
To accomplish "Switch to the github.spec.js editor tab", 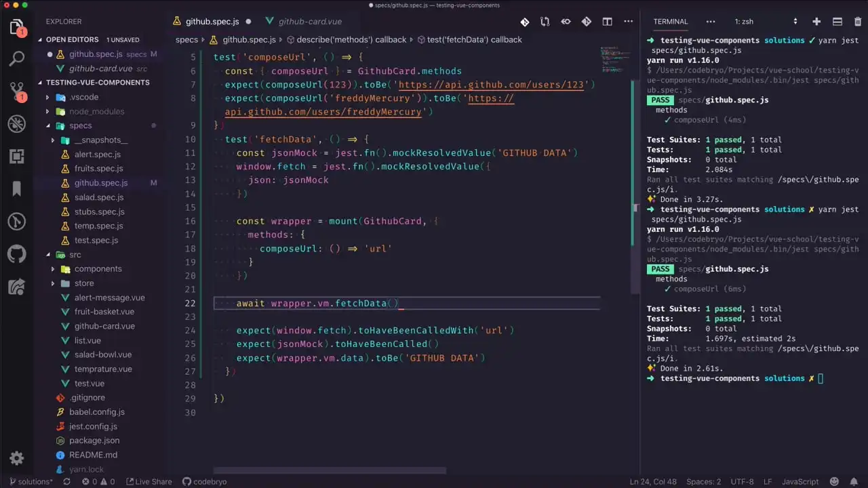I will pos(212,22).
